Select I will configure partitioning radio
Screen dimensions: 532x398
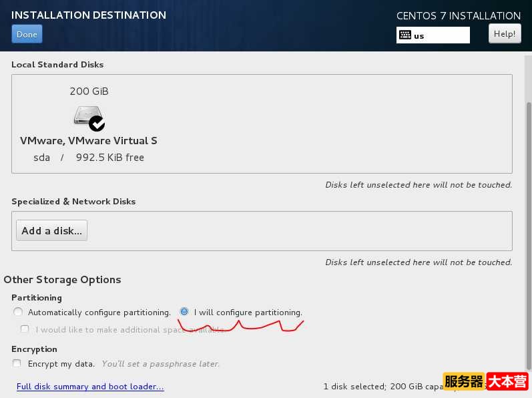coord(184,311)
